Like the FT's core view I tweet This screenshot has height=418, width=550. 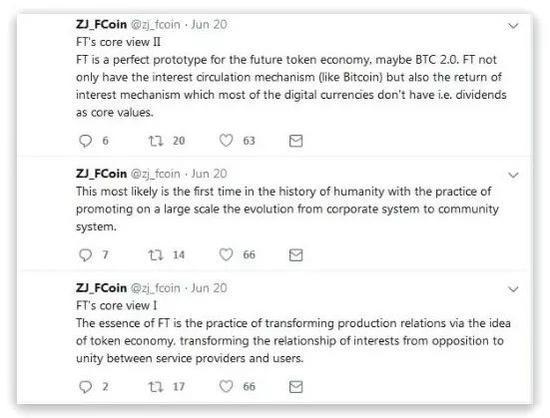226,386
